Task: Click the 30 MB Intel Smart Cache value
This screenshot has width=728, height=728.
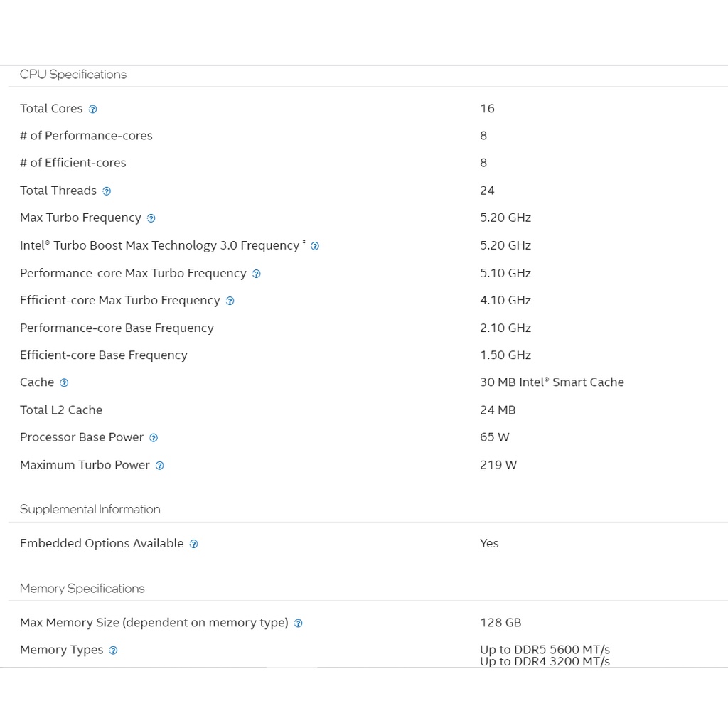Action: 552,382
